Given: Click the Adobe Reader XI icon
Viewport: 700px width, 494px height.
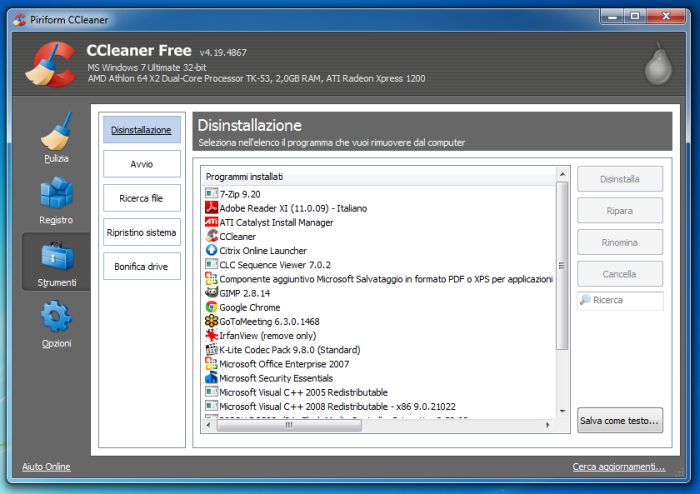Looking at the screenshot, I should (x=211, y=208).
